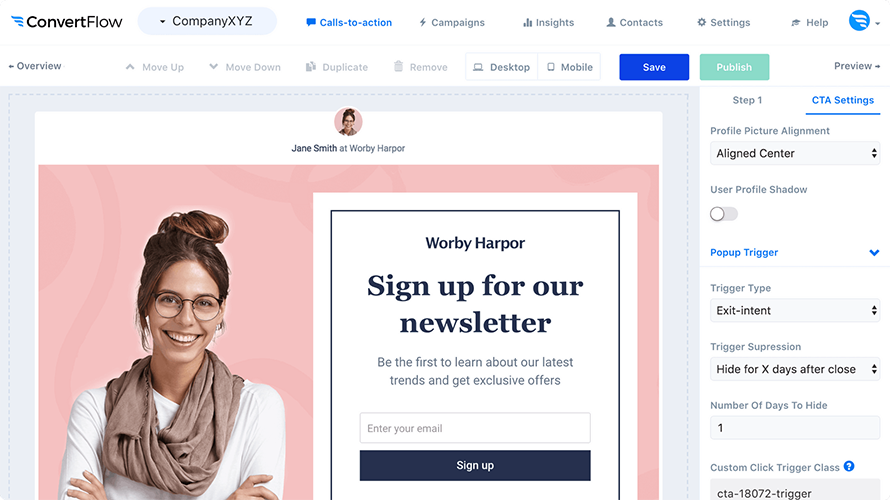Screen dimensions: 890x500
Task: Open the Campaigns menu
Action: pos(452,23)
